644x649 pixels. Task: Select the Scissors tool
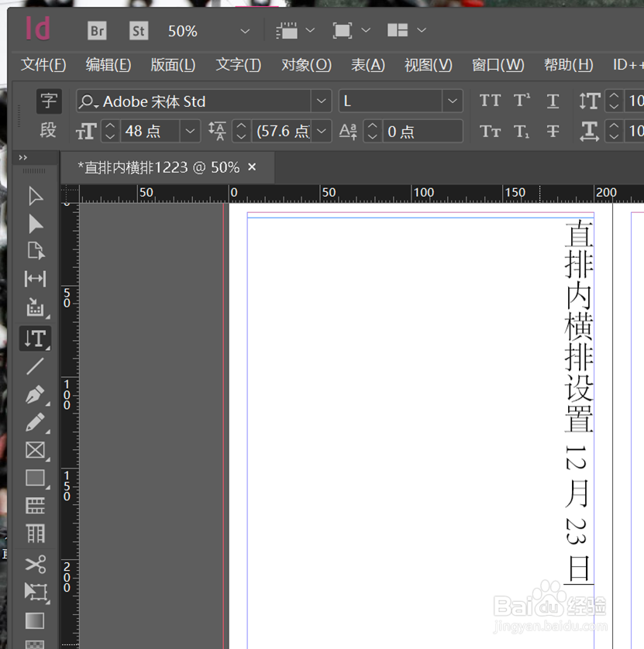(36, 564)
